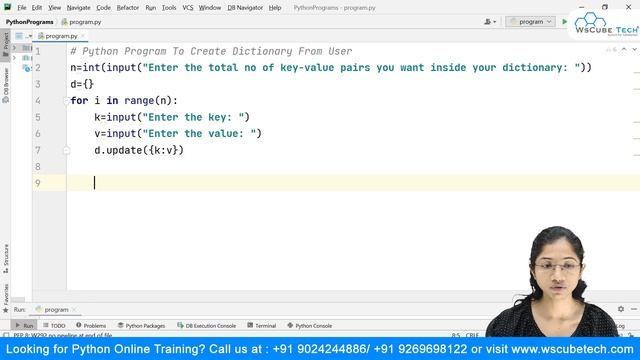The image size is (640, 360).
Task: Open the user account dropdown
Action: click(490, 22)
